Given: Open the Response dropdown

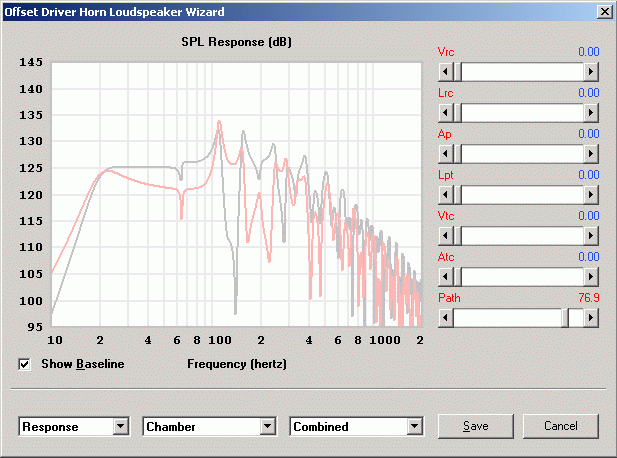Looking at the screenshot, I should pyautogui.click(x=121, y=426).
